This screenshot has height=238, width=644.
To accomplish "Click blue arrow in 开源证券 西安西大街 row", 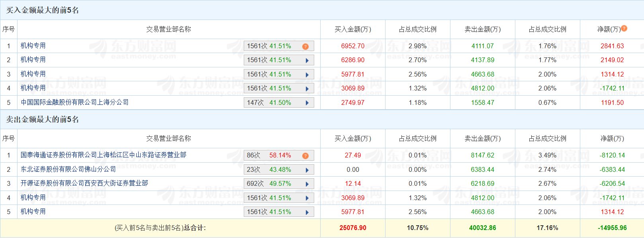I will click(307, 184).
